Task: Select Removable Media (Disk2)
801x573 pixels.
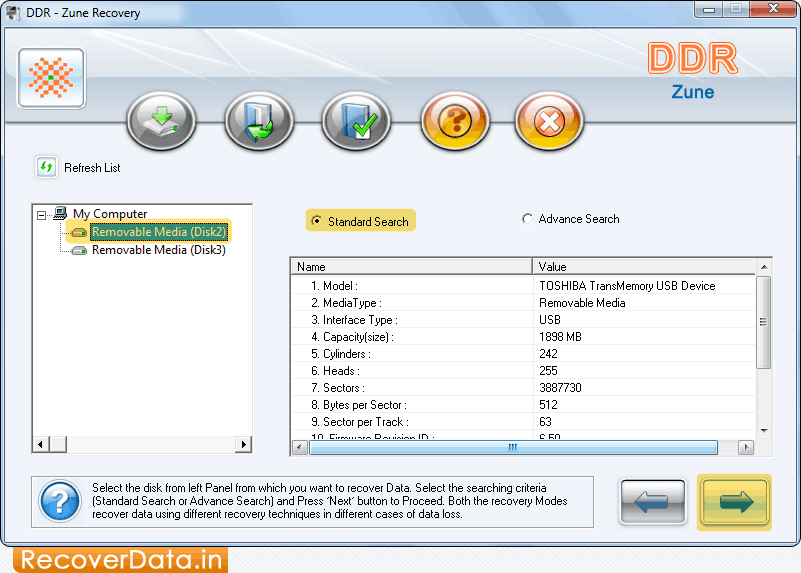Action: pos(158,232)
